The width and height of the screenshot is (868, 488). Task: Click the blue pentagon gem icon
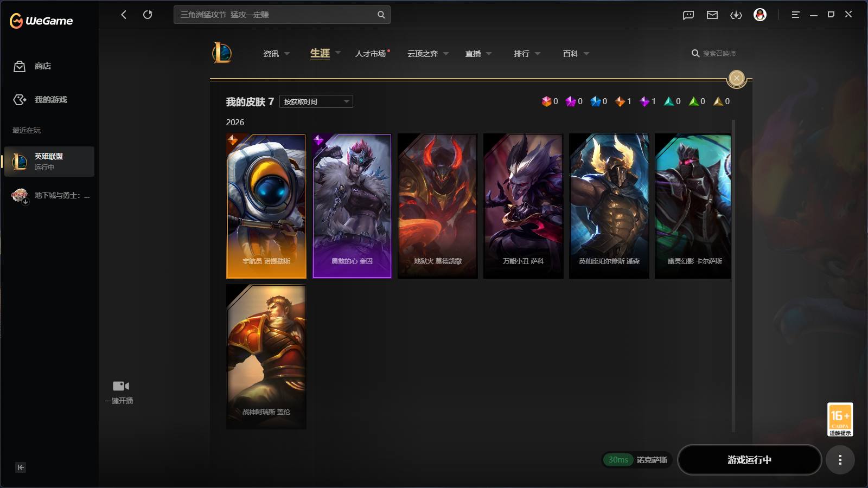point(596,101)
